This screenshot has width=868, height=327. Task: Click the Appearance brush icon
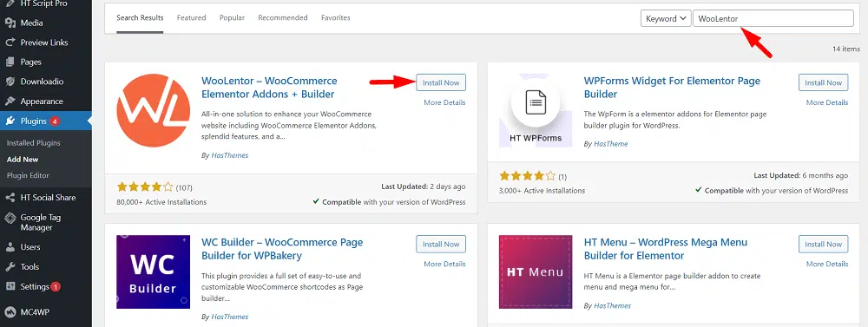coord(10,101)
